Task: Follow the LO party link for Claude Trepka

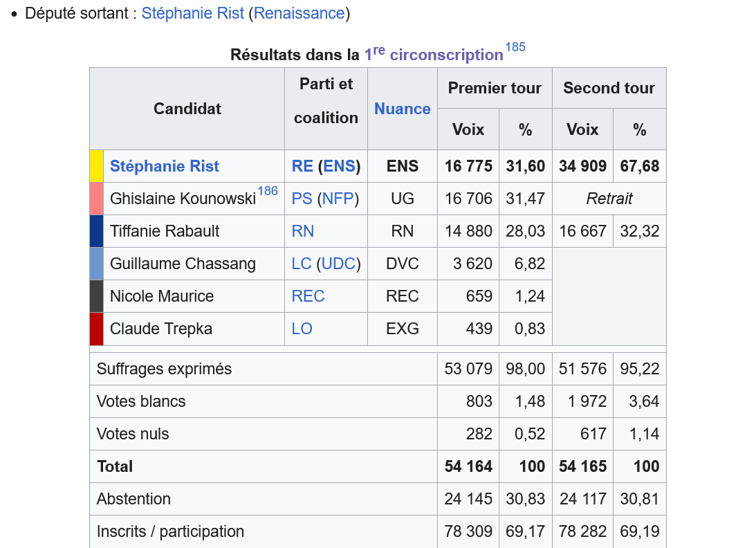Action: pyautogui.click(x=302, y=329)
